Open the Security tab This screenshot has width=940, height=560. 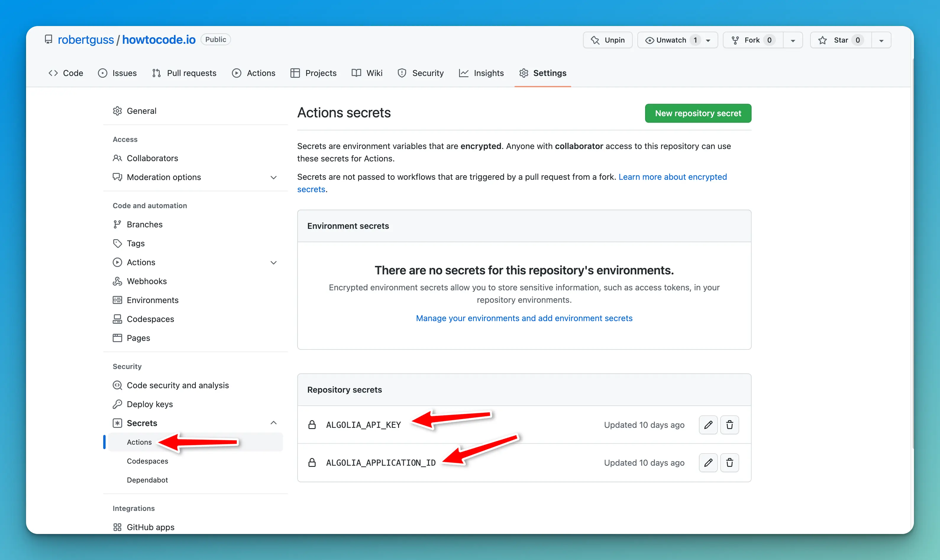pos(421,73)
